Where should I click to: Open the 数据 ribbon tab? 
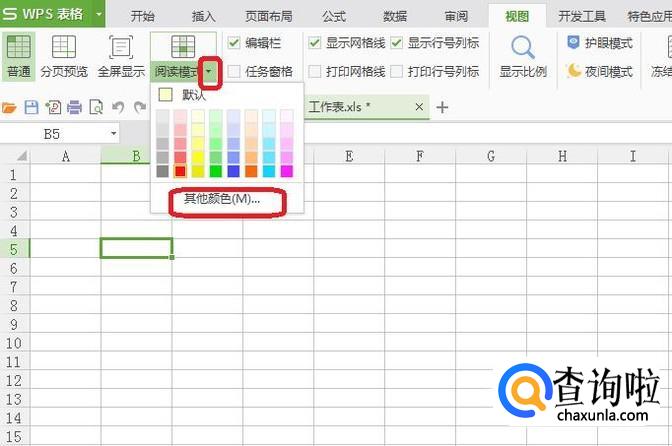coord(395,16)
